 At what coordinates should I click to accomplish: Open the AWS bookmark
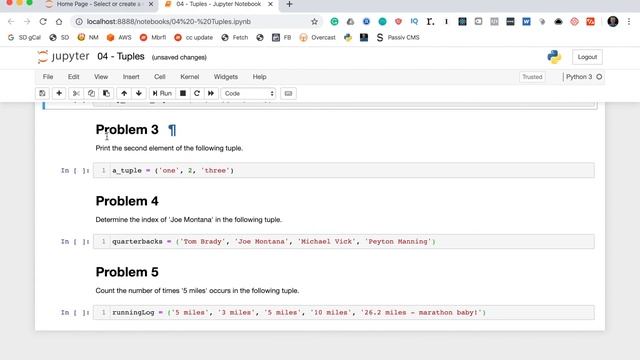pos(119,38)
